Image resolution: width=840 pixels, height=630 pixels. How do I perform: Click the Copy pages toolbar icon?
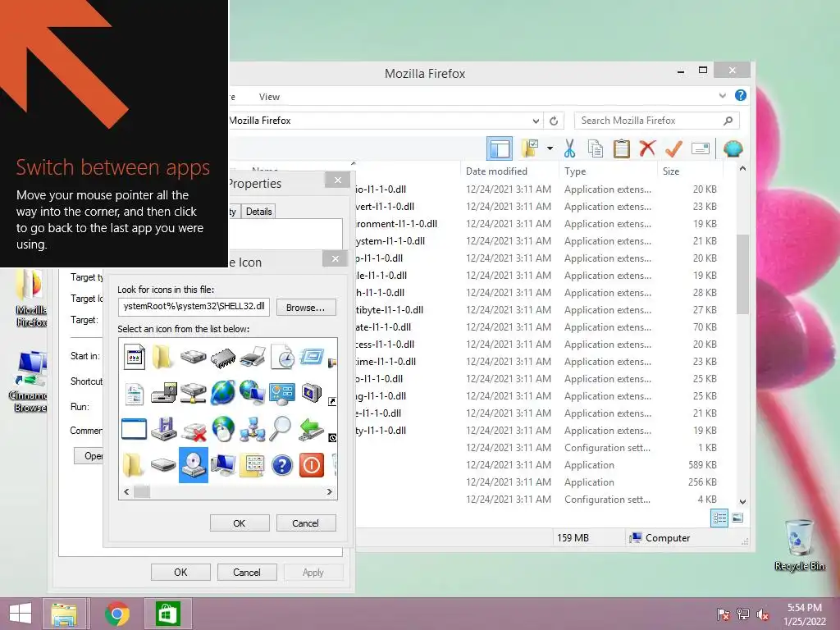coord(596,148)
